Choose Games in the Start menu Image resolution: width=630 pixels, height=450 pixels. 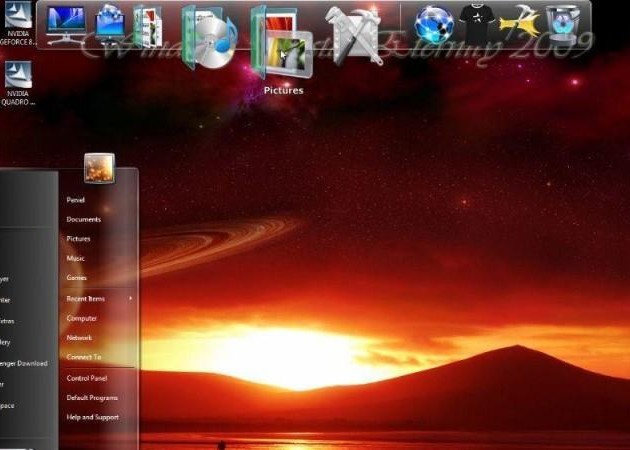click(x=77, y=277)
